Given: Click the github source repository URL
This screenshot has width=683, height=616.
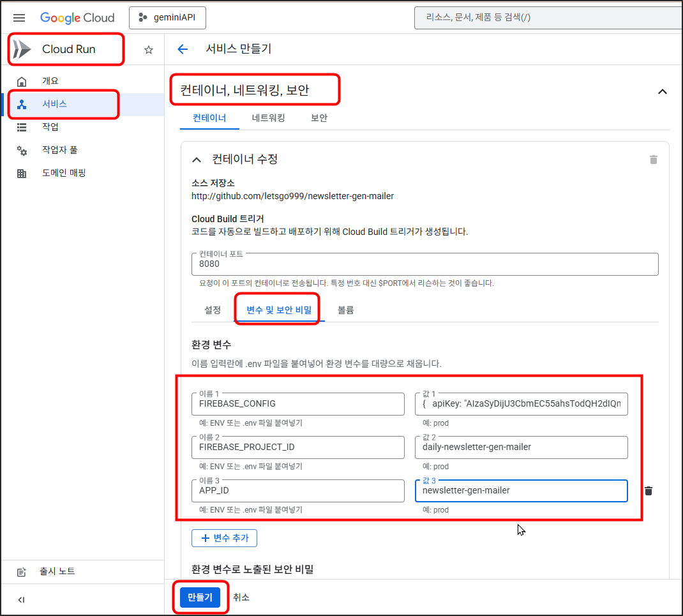Looking at the screenshot, I should (x=292, y=197).
